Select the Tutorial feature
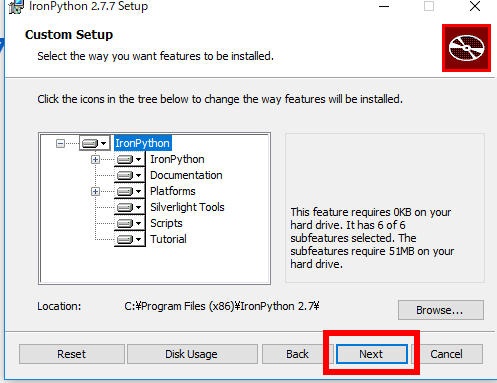497x383 pixels. tap(168, 239)
